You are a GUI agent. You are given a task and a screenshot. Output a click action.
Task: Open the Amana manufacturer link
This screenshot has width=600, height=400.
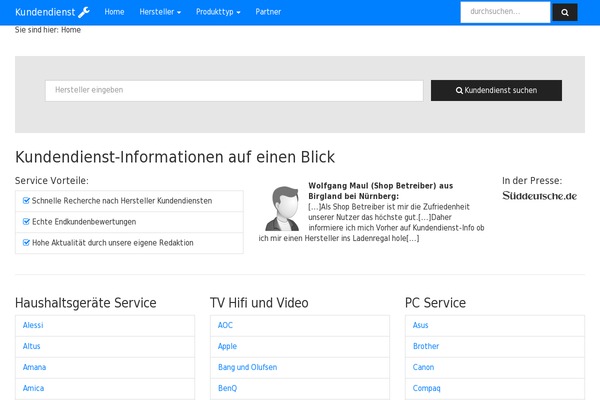34,367
